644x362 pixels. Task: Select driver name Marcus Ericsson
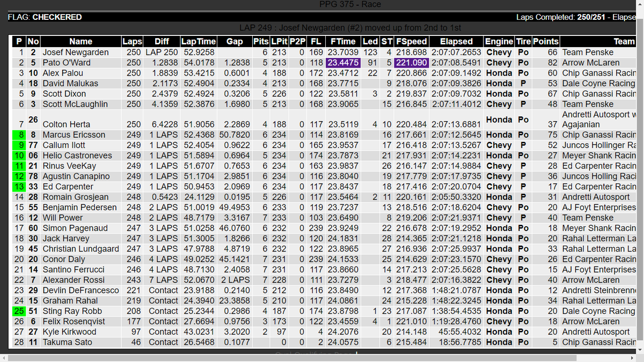[74, 135]
